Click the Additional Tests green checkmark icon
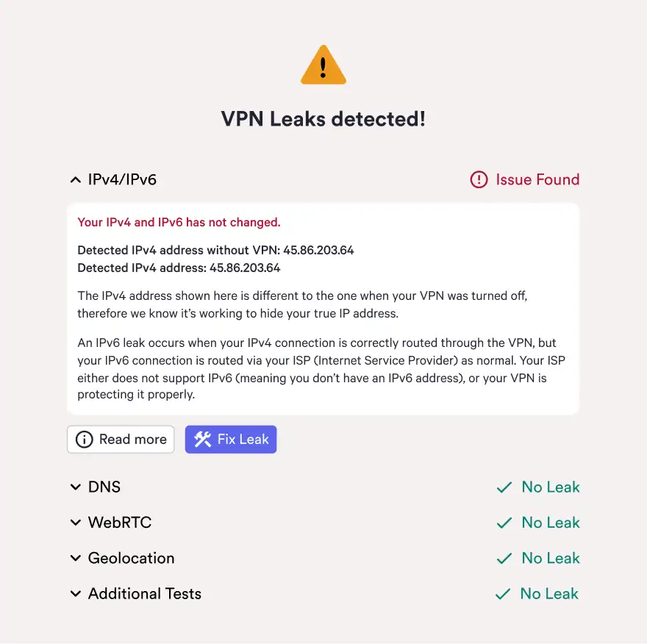The image size is (647, 644). tap(503, 594)
